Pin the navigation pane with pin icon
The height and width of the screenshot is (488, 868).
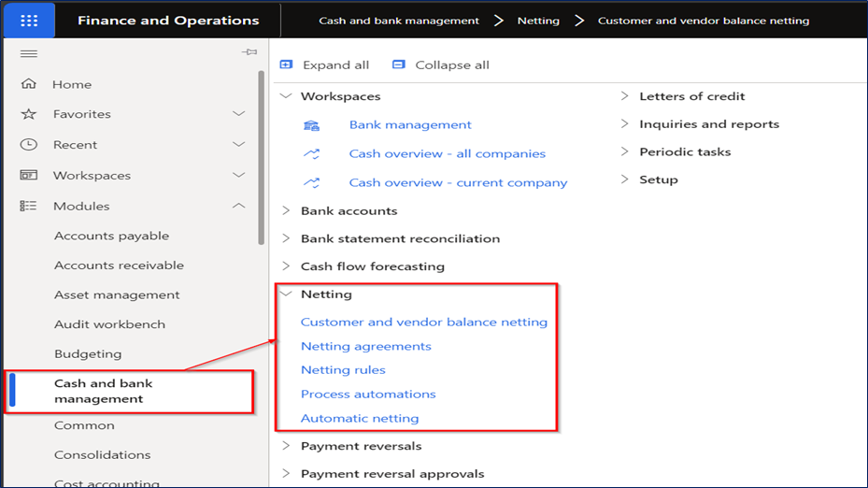point(249,52)
